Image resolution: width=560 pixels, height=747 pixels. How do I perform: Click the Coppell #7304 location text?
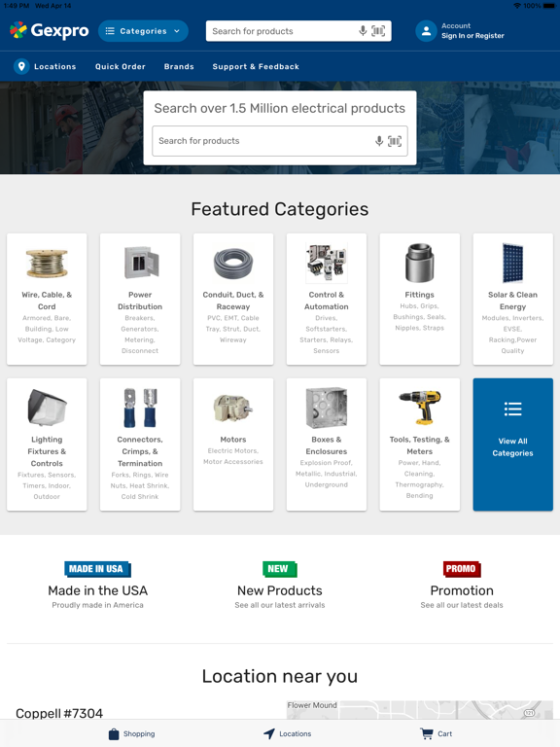coord(59,713)
